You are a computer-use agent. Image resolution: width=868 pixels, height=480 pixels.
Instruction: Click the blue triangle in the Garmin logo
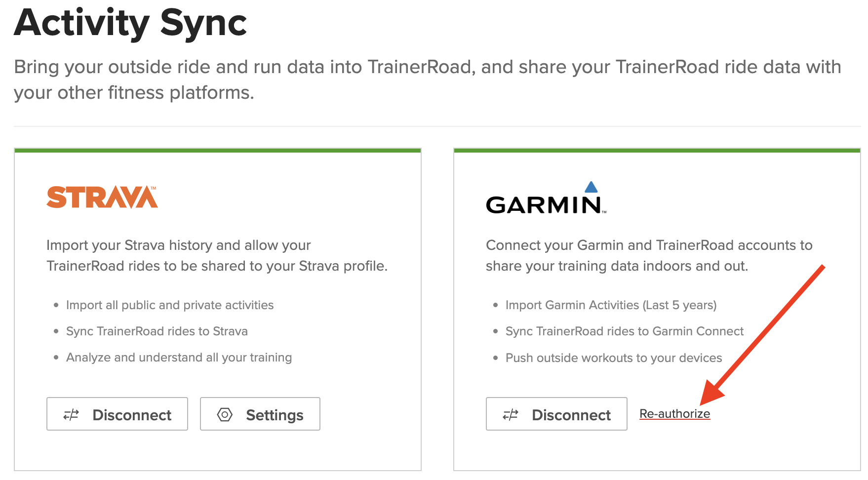[x=591, y=190]
